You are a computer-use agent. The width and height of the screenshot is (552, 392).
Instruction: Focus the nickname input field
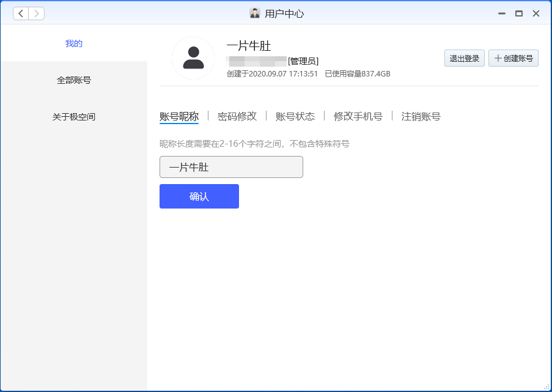[231, 167]
